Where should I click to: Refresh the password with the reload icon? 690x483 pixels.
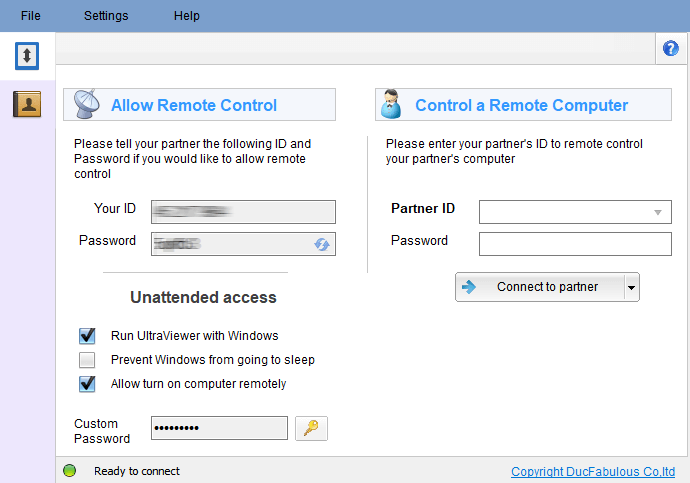322,244
